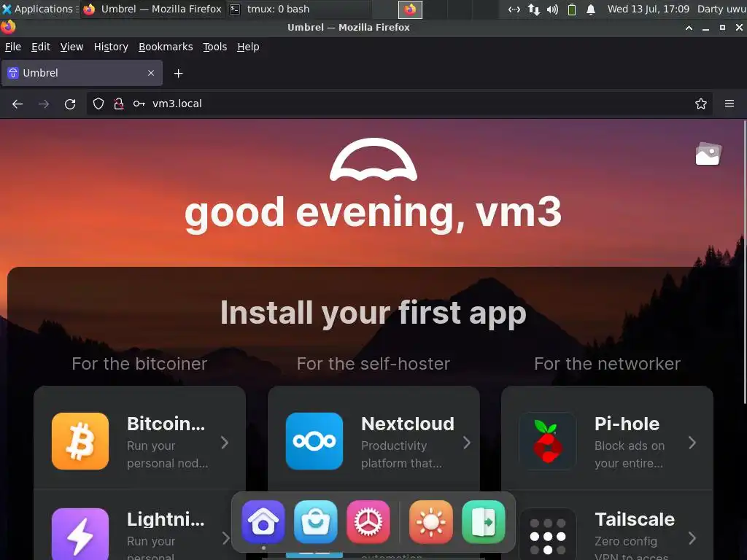Image resolution: width=747 pixels, height=560 pixels.
Task: Click the green Log out dock icon
Action: pos(483,522)
